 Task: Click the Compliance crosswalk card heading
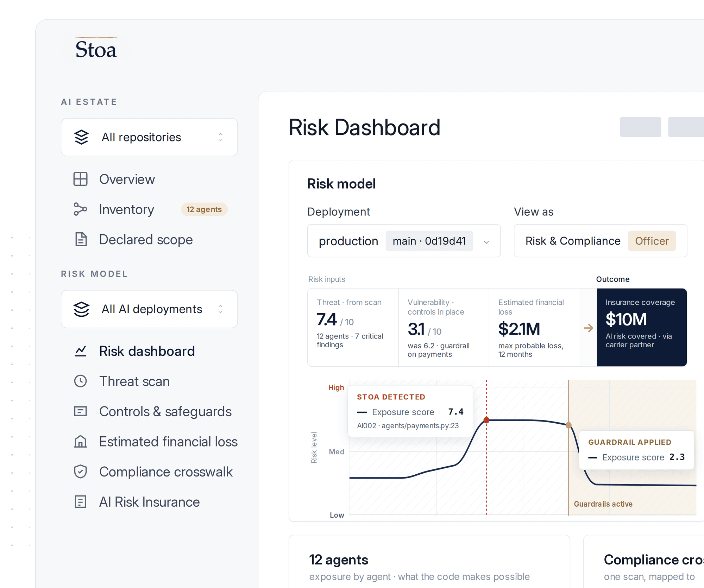pyautogui.click(x=654, y=560)
